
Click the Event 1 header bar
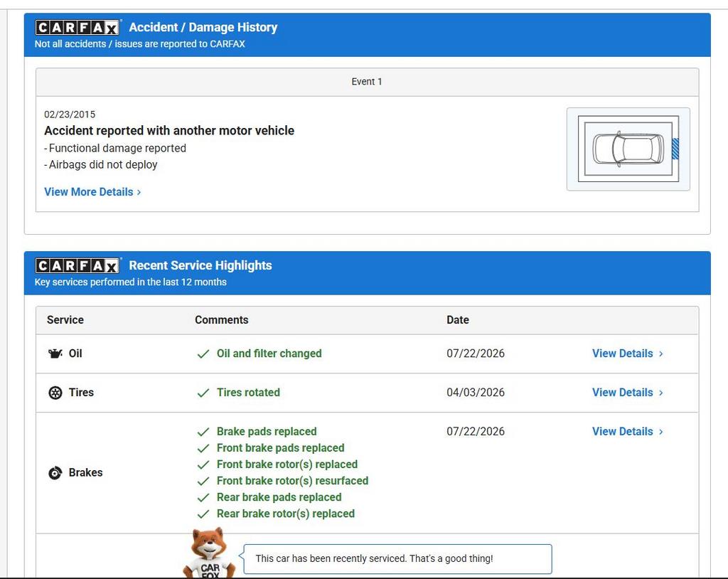tap(368, 83)
